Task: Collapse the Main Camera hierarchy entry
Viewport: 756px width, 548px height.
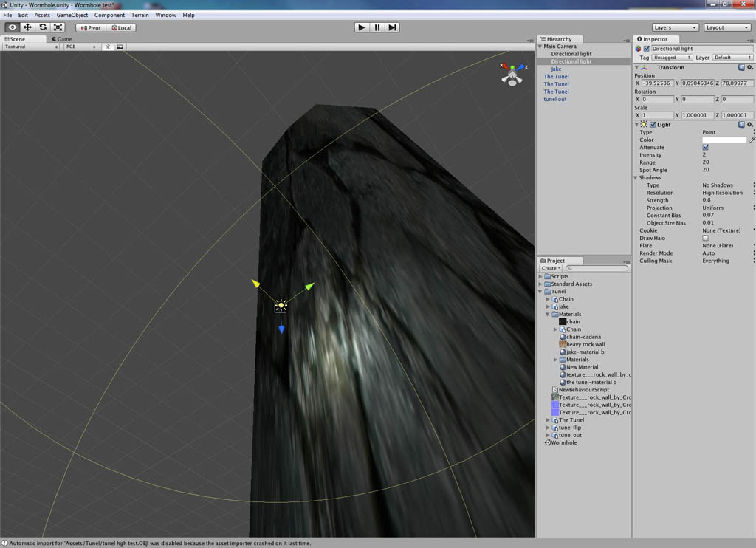Action: click(540, 45)
